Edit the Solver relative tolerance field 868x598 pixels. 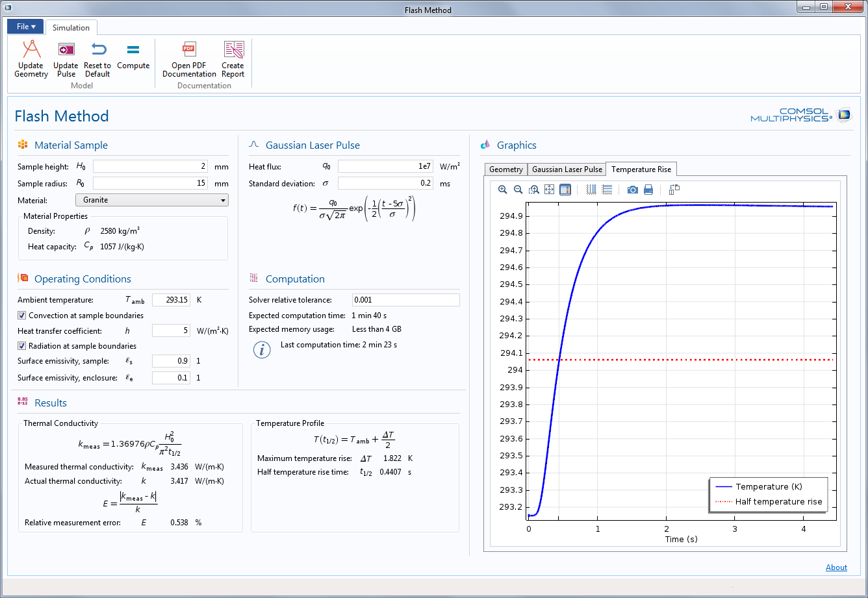pos(405,300)
